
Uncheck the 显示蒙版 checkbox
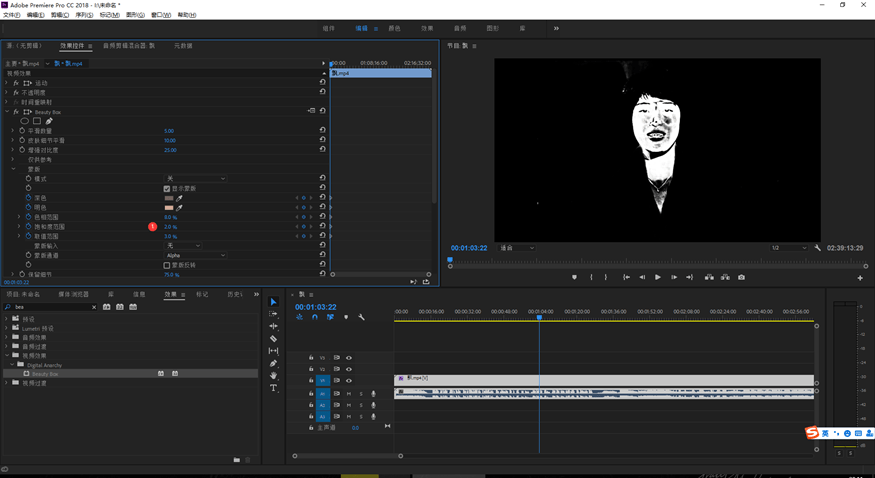pyautogui.click(x=167, y=188)
